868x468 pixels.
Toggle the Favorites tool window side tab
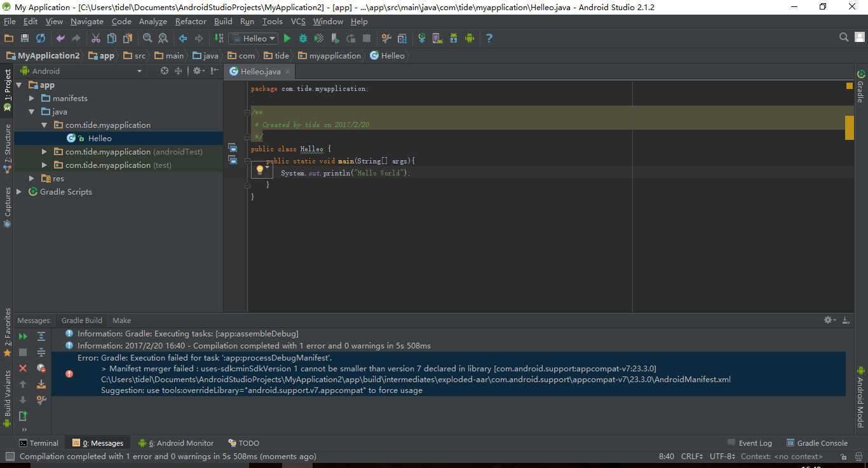click(8, 332)
